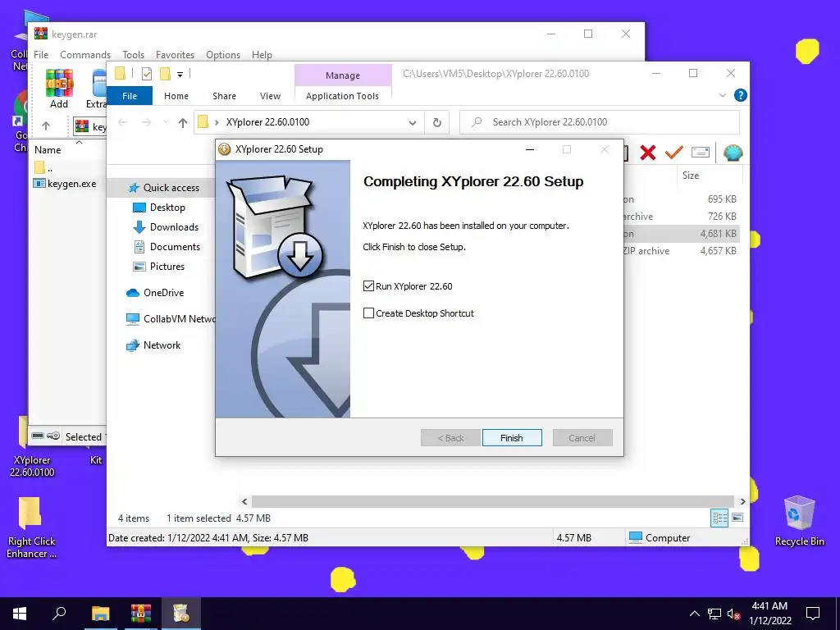Image resolution: width=840 pixels, height=630 pixels.
Task: Uncheck the Run XYplorer 22.60 checkbox
Action: (x=368, y=286)
